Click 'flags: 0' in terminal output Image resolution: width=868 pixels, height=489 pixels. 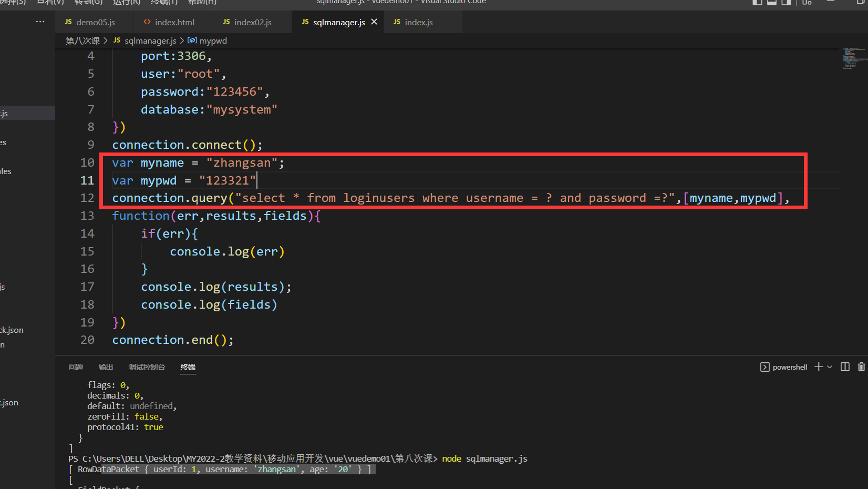click(108, 385)
